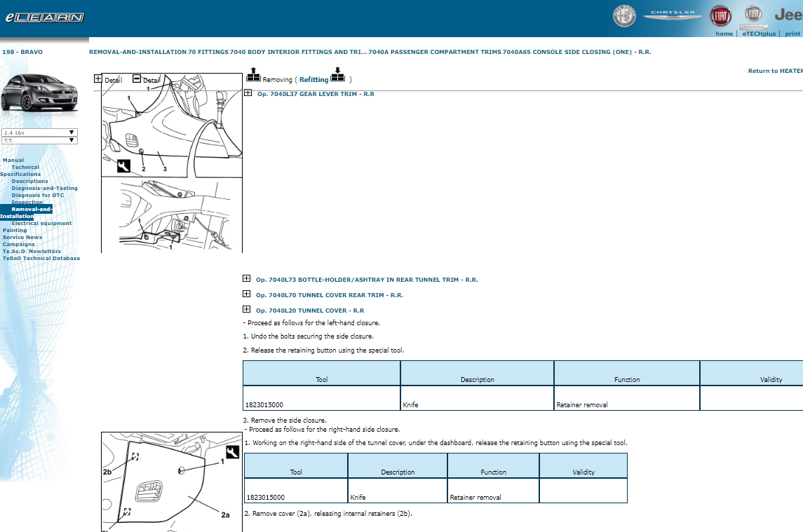Open Te.Se.O. Newletters
The image size is (803, 532).
click(32, 252)
